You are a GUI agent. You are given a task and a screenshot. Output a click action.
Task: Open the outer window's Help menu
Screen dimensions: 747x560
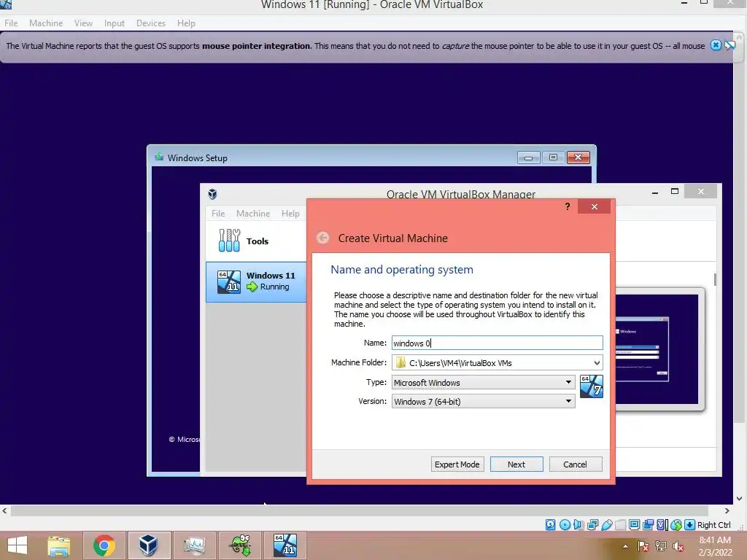coord(186,23)
